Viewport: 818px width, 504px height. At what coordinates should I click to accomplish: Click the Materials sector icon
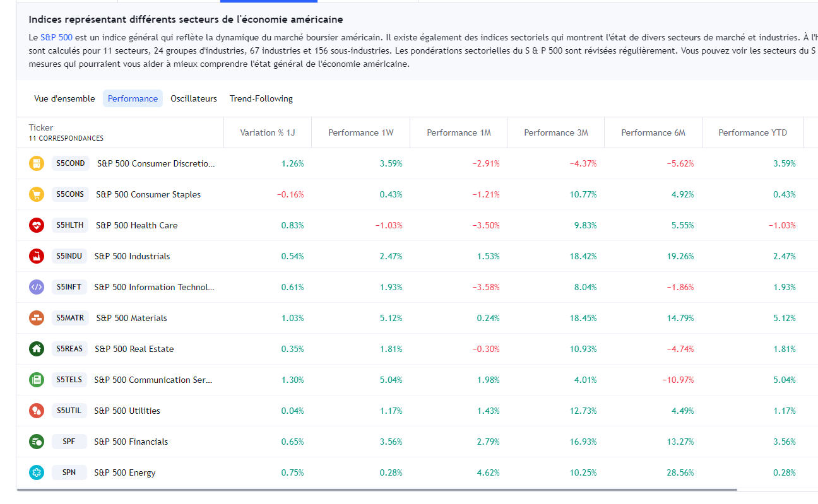click(37, 319)
